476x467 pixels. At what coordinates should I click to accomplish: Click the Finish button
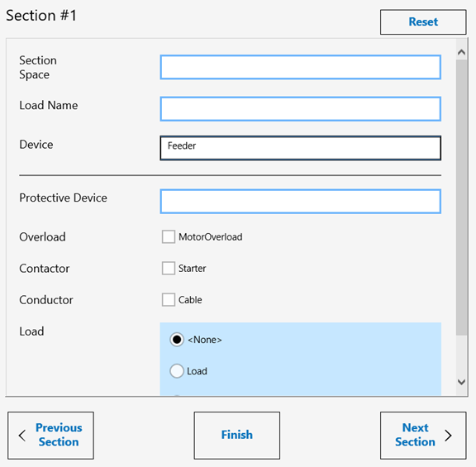tap(237, 436)
